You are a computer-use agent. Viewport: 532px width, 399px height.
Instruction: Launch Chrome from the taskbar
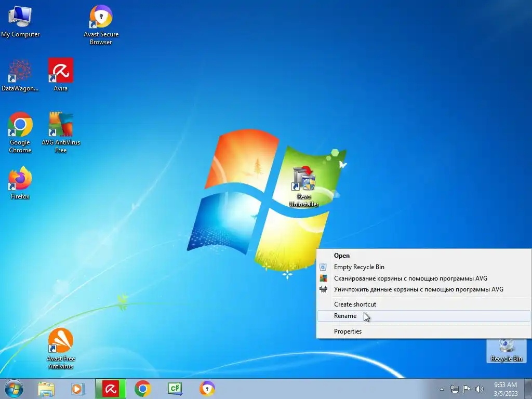pos(142,389)
